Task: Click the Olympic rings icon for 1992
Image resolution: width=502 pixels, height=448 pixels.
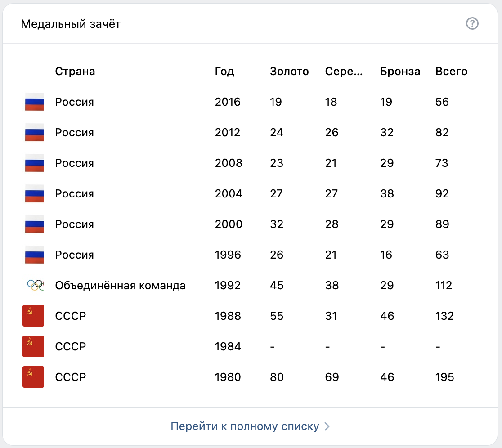Action: point(34,285)
